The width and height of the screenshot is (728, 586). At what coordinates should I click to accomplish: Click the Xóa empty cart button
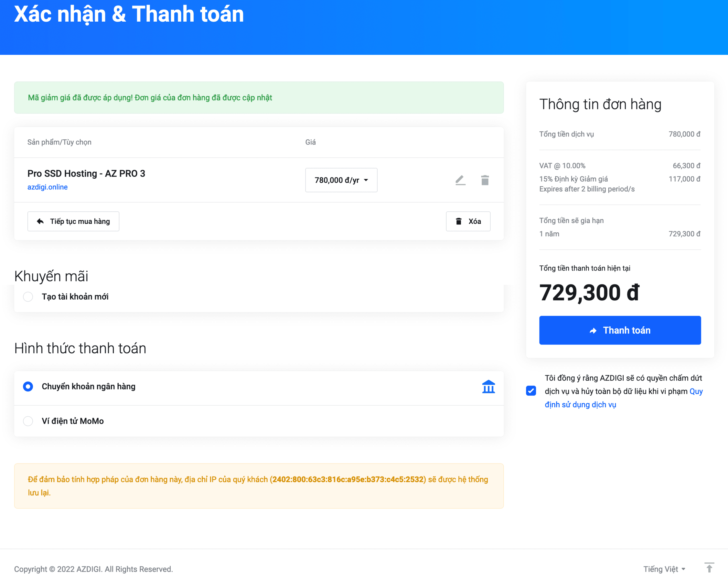pyautogui.click(x=468, y=221)
